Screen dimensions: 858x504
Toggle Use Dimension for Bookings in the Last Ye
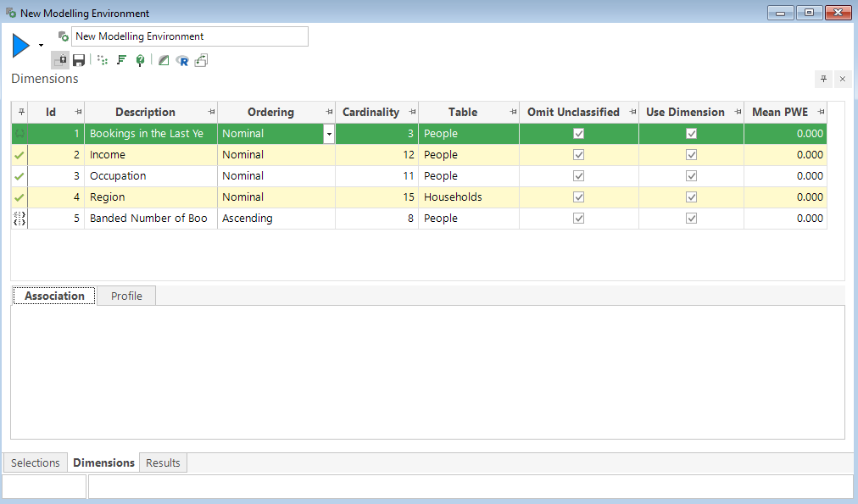pos(692,133)
